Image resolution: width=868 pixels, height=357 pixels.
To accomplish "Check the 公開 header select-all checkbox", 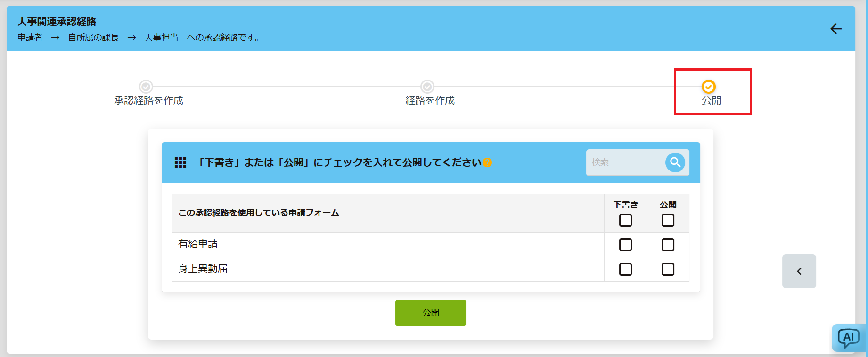I will point(668,220).
